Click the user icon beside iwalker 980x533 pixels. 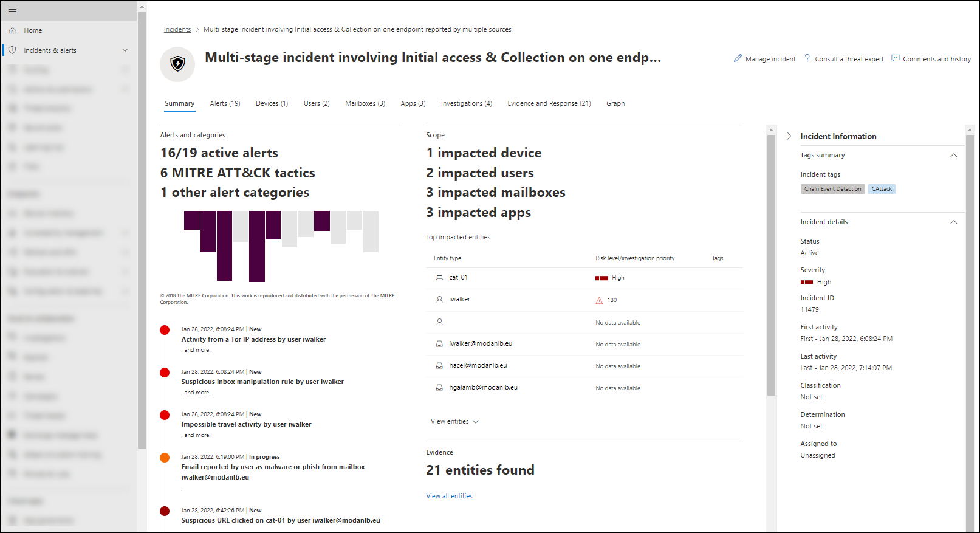(x=439, y=300)
